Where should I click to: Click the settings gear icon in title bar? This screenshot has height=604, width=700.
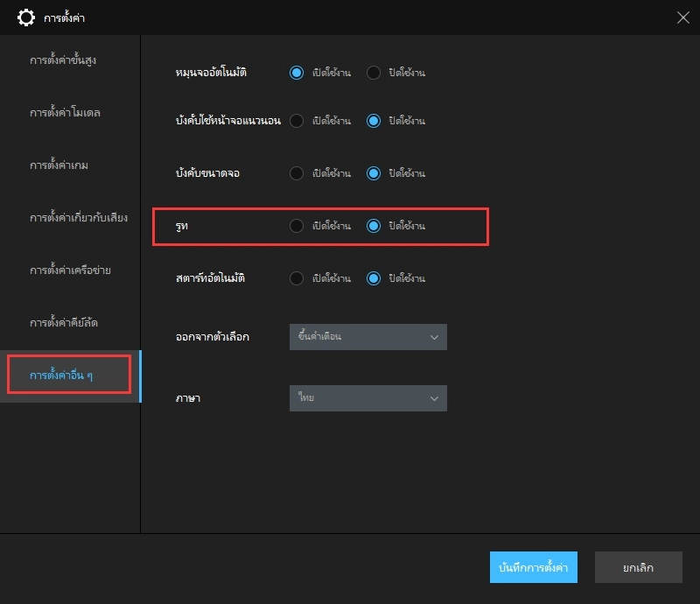click(26, 18)
